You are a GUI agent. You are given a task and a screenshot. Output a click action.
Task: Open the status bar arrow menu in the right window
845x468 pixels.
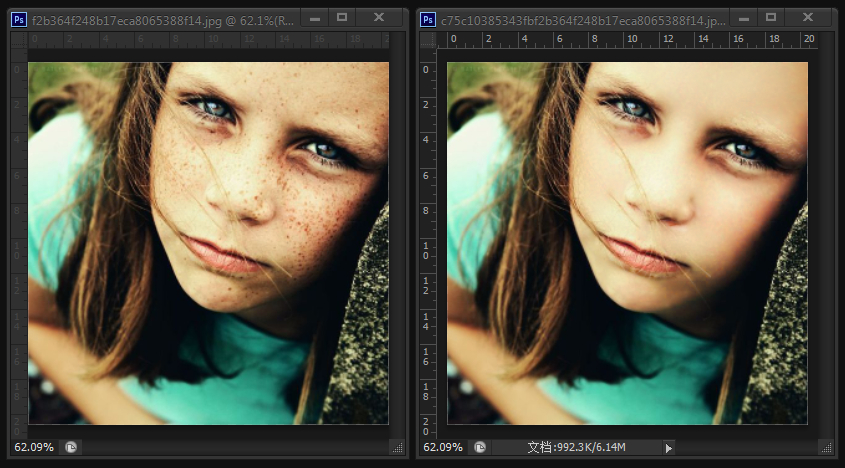click(x=668, y=447)
